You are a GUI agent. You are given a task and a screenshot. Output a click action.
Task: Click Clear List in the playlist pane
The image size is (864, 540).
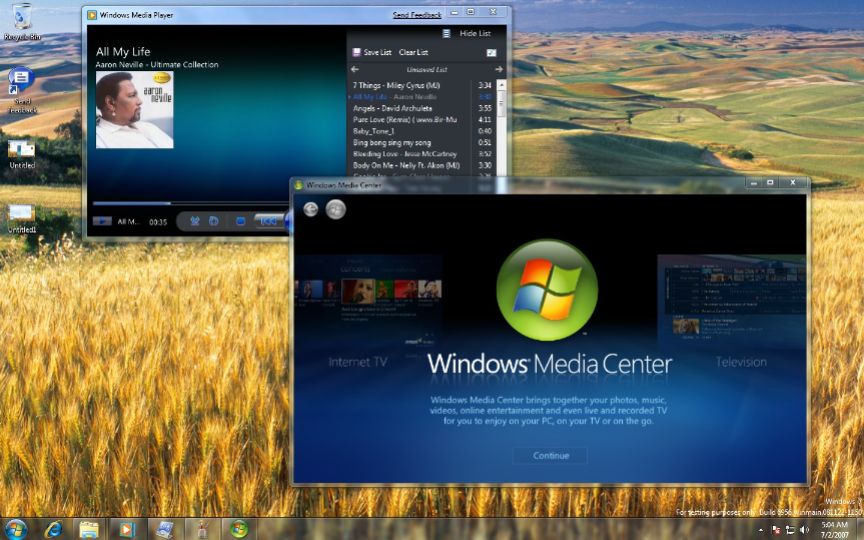413,52
